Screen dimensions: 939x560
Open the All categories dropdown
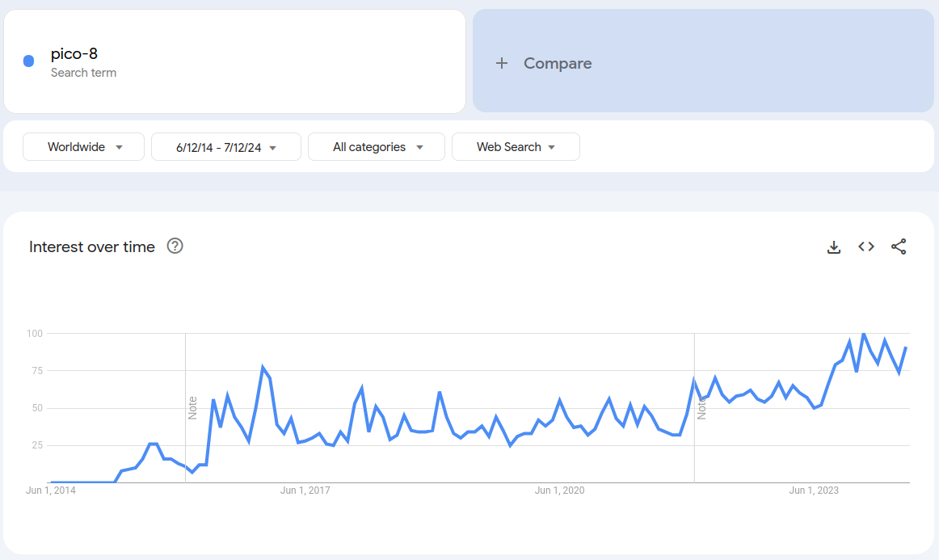377,147
